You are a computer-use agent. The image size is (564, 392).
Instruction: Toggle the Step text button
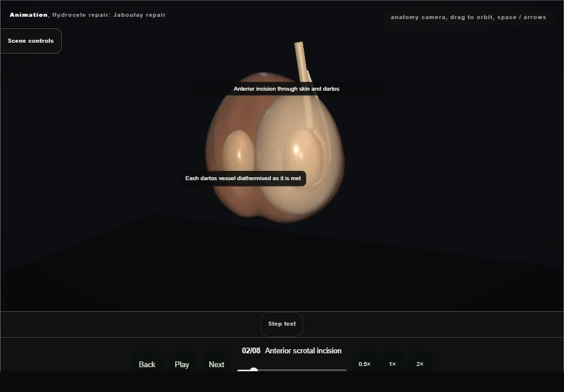point(282,324)
